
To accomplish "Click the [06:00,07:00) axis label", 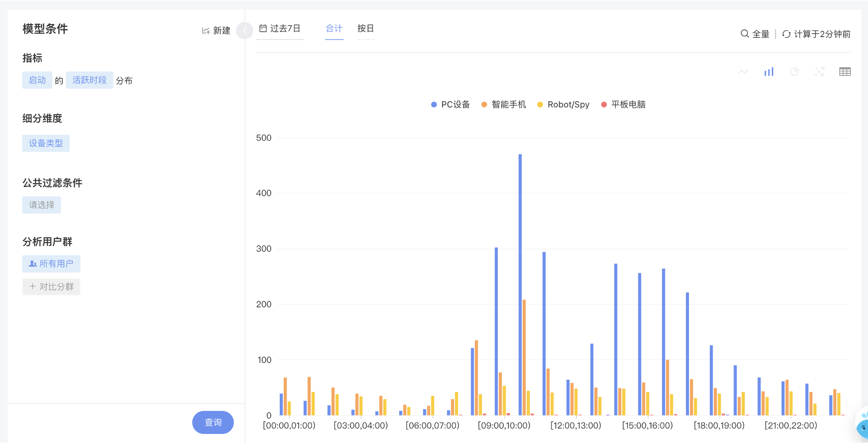I will tap(433, 425).
